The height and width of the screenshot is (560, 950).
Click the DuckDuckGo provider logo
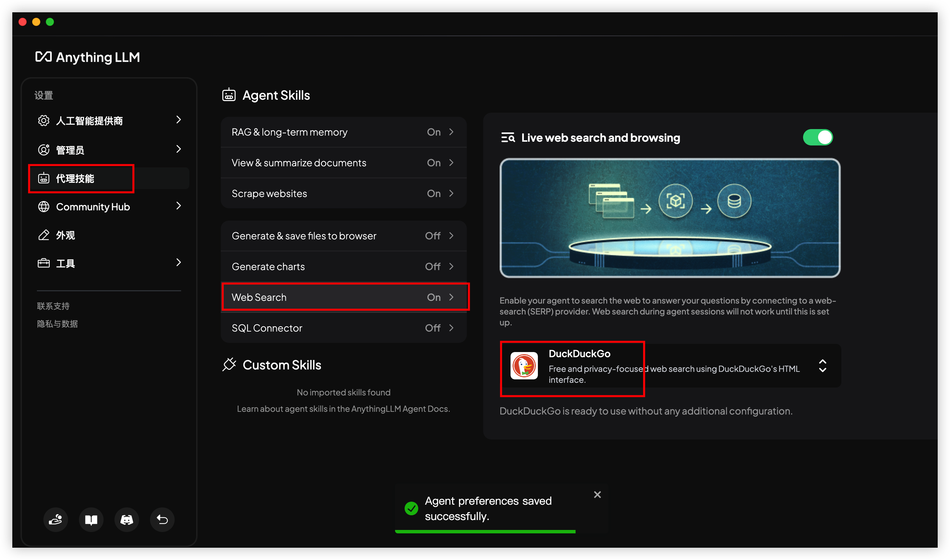tap(524, 365)
